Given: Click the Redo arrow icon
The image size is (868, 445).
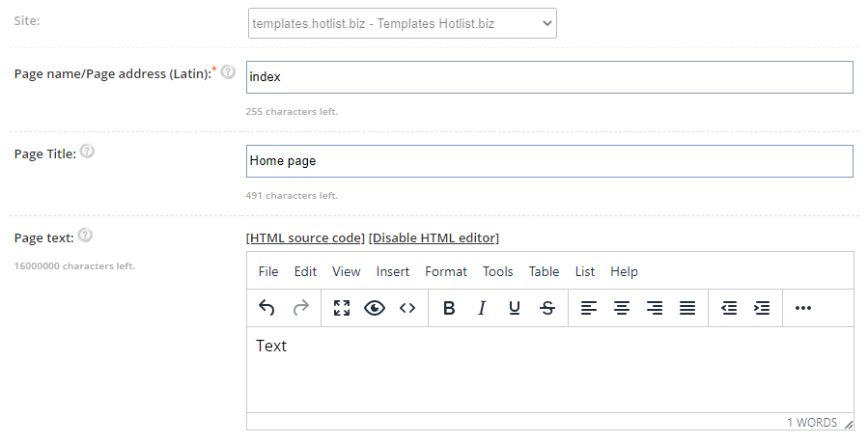Looking at the screenshot, I should click(300, 308).
